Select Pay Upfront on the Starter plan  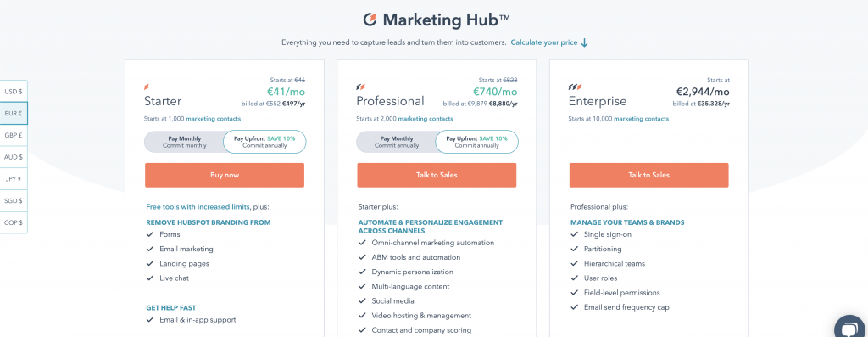264,142
